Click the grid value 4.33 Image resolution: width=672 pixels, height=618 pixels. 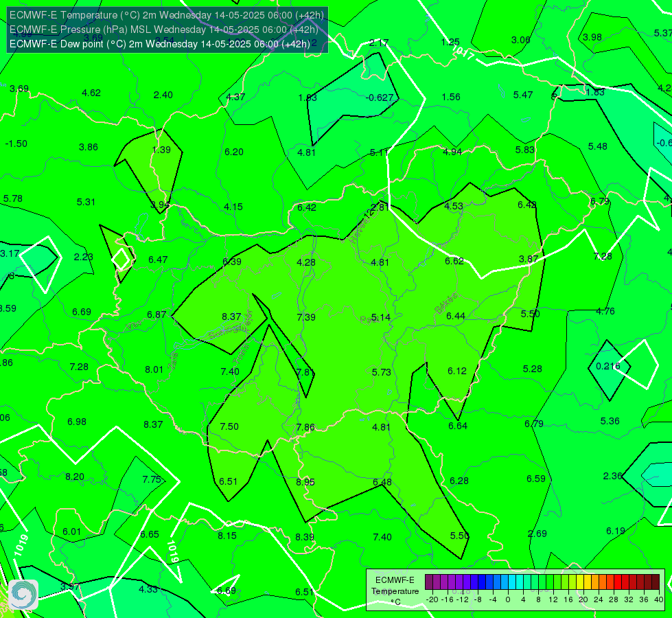[148, 589]
